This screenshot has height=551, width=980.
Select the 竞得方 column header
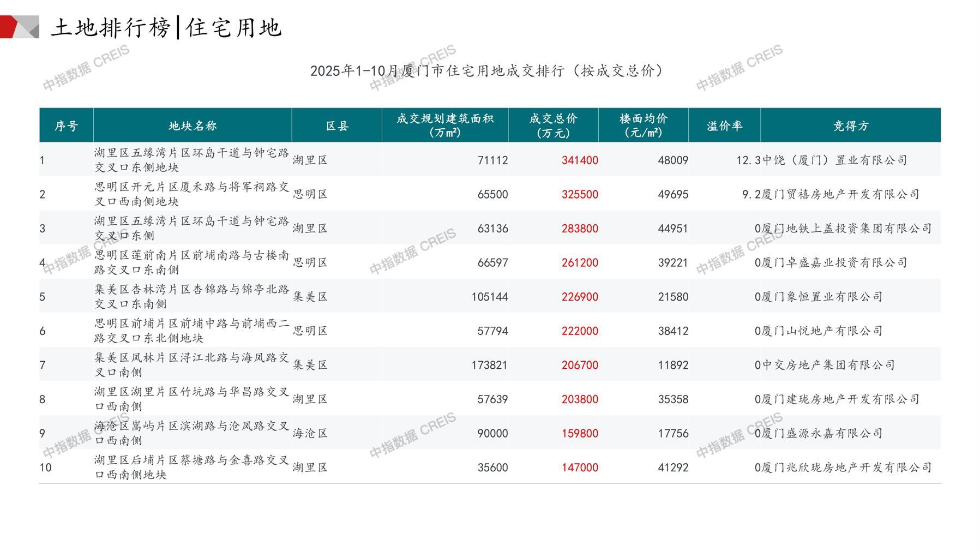pos(850,126)
